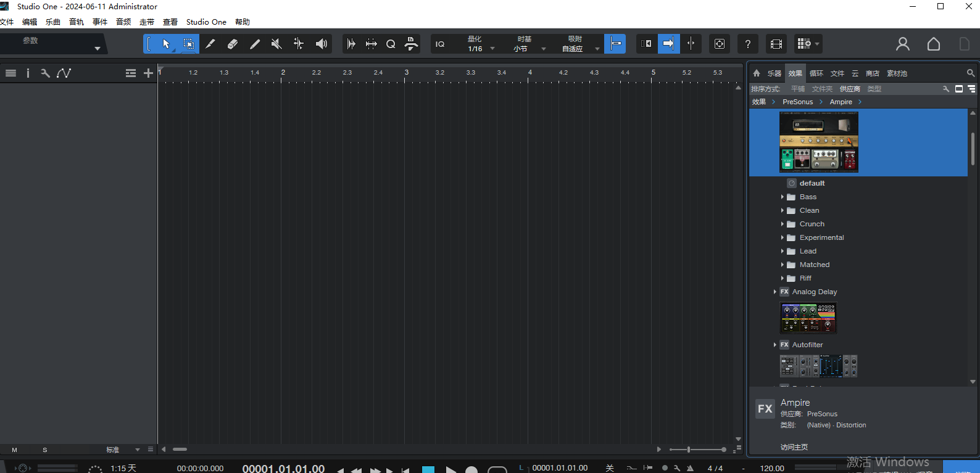
Task: Select the Range tool
Action: click(x=188, y=44)
